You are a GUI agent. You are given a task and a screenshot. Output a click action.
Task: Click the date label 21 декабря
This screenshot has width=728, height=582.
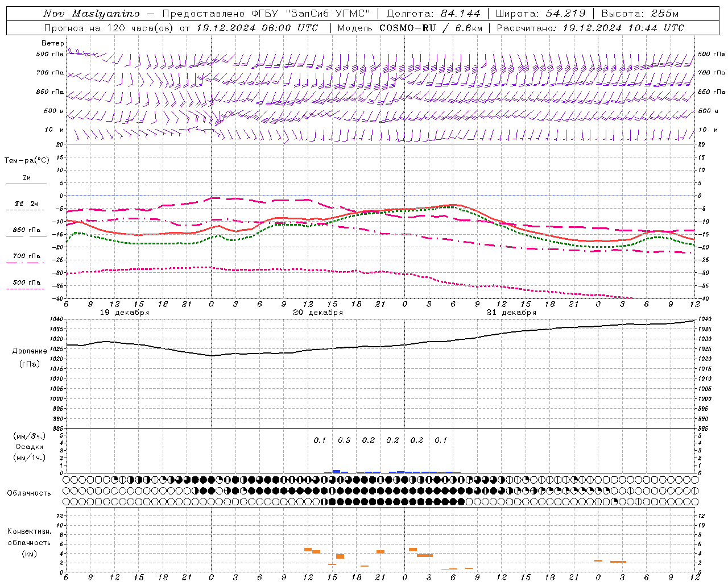pos(511,313)
